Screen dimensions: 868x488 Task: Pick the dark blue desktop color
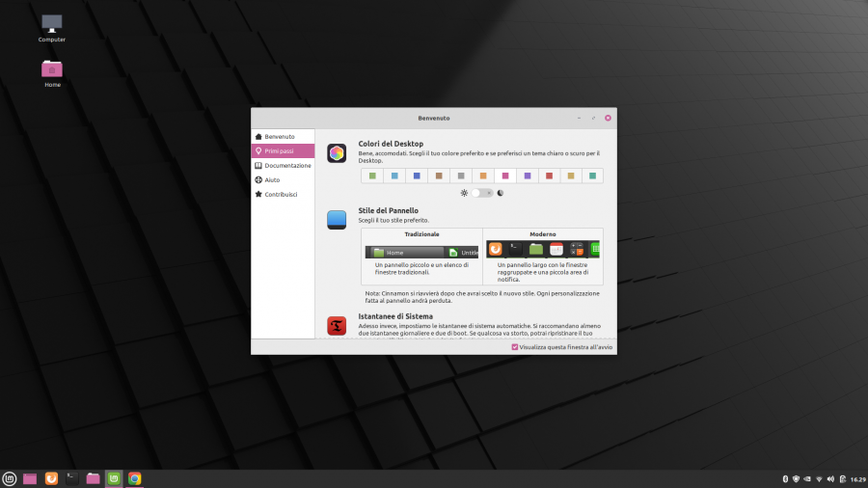point(417,176)
